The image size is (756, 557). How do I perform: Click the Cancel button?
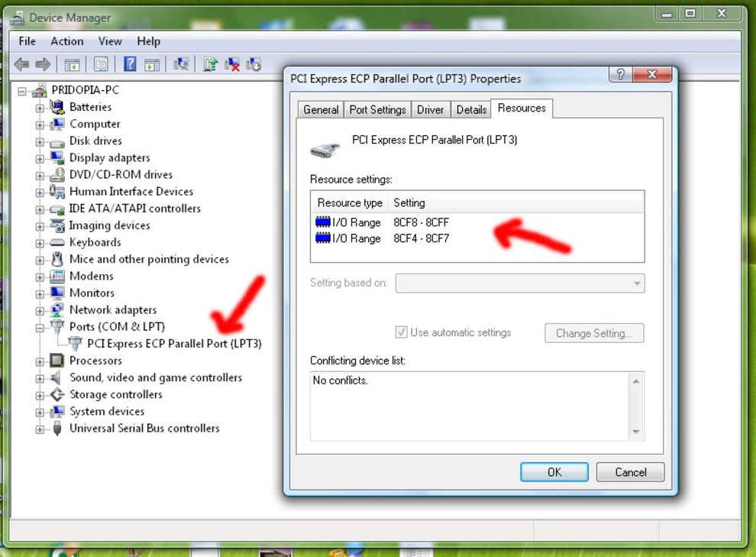pos(630,472)
